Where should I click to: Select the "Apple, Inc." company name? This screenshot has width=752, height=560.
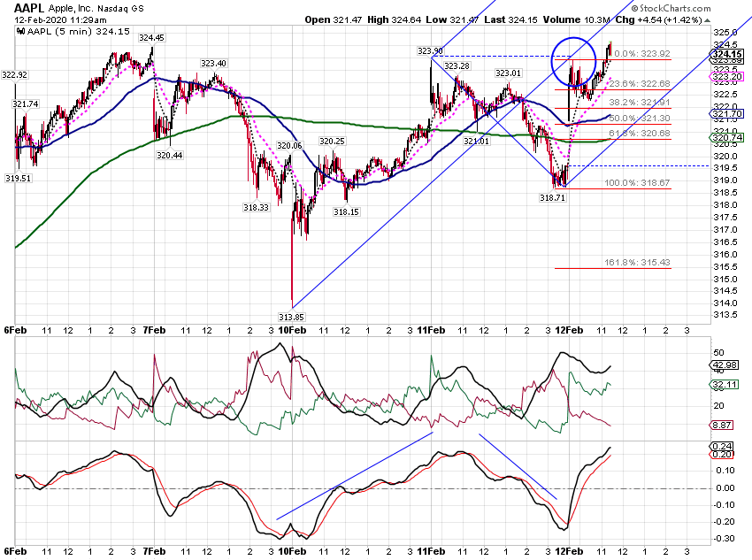[x=71, y=8]
